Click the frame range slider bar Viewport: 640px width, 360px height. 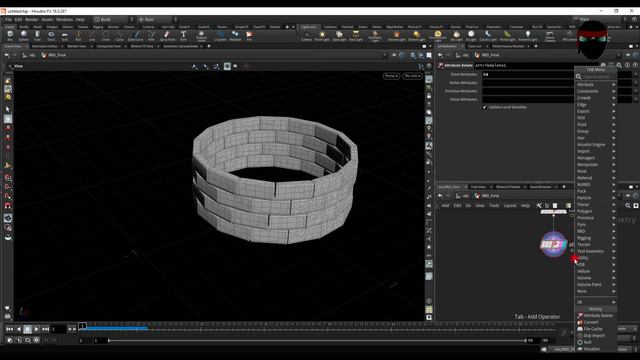tap(317, 340)
